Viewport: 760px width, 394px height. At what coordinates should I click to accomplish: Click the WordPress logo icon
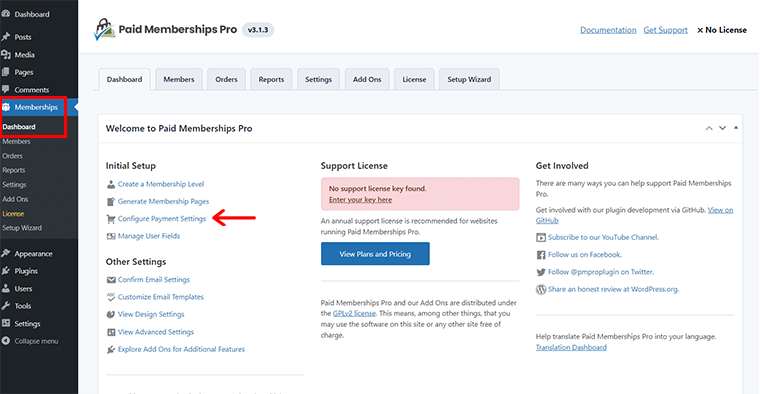(x=541, y=290)
